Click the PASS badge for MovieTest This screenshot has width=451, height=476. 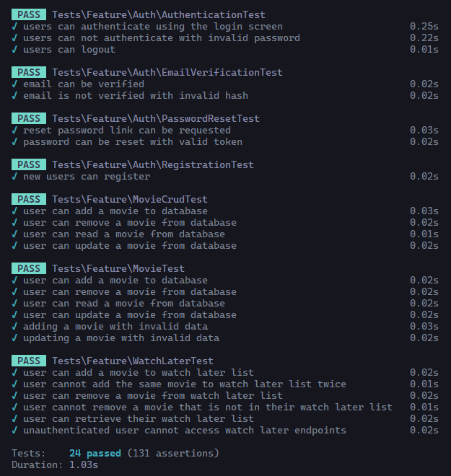29,268
